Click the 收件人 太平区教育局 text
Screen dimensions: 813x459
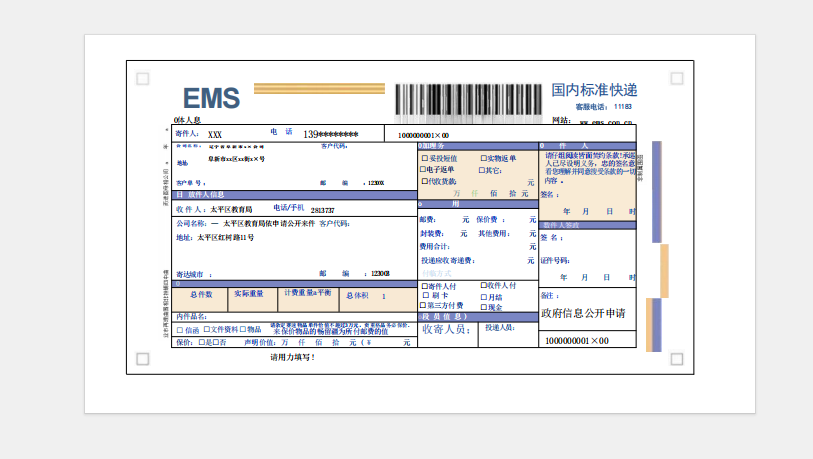tap(214, 210)
